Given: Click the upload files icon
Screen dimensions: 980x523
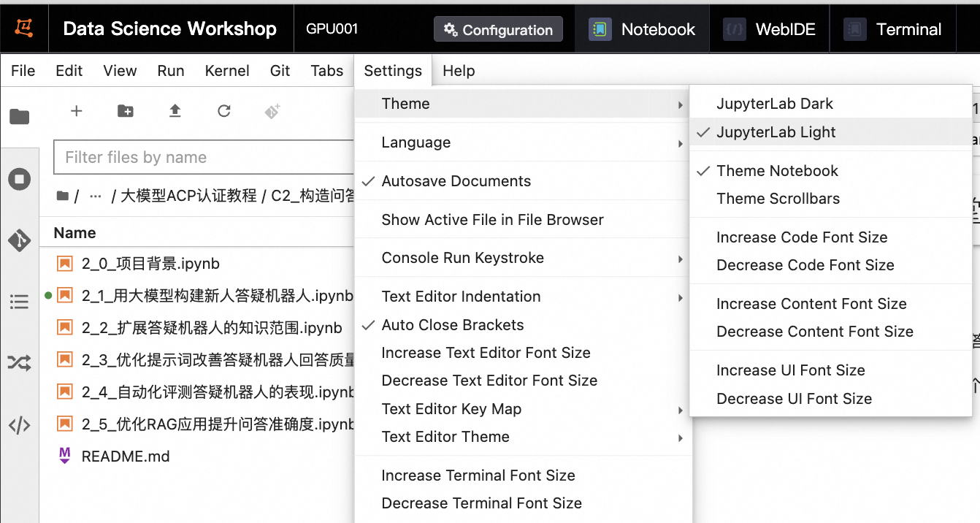Looking at the screenshot, I should coord(175,111).
